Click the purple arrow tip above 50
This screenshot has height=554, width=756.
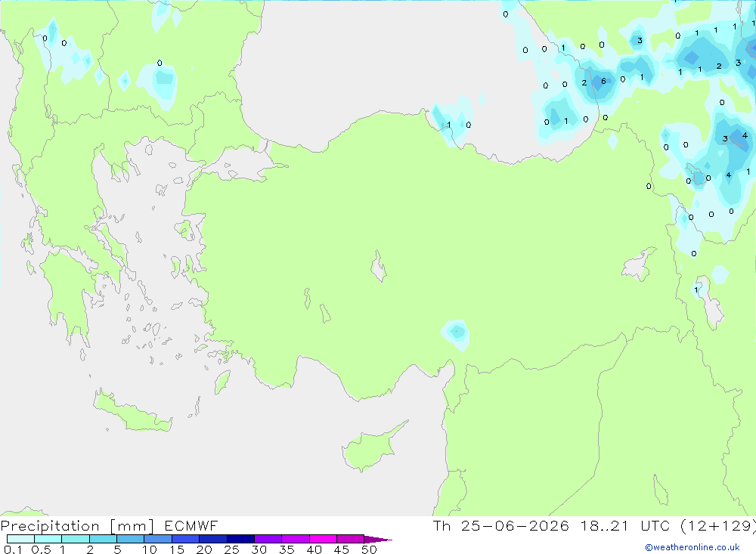(379, 540)
